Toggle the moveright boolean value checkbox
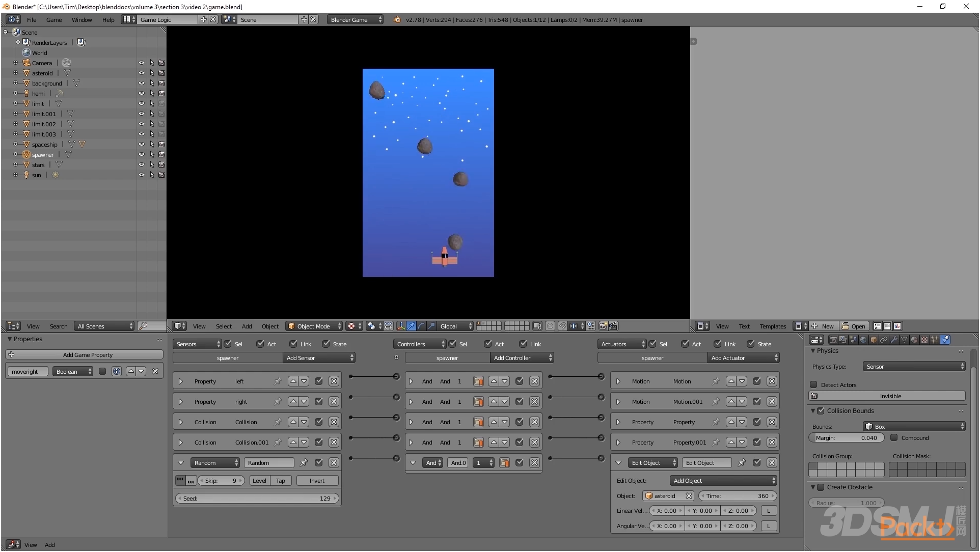Viewport: 980px width, 552px height. [102, 372]
